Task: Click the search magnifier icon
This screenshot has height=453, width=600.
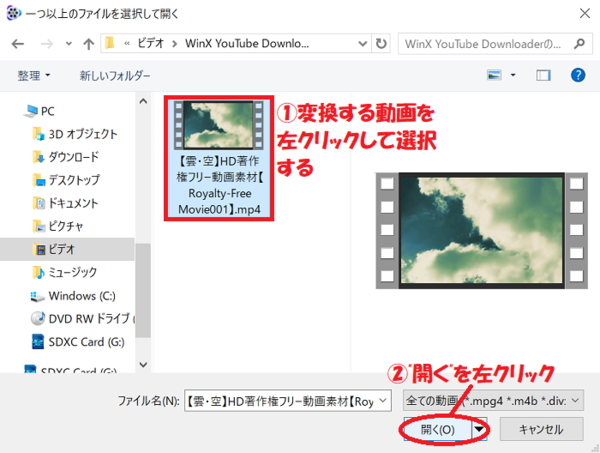Action: coord(579,44)
